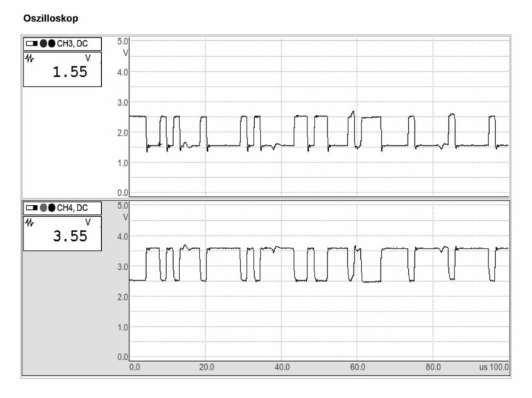Click the CH4 probe connector icon
The width and height of the screenshot is (532, 398).
(x=32, y=208)
